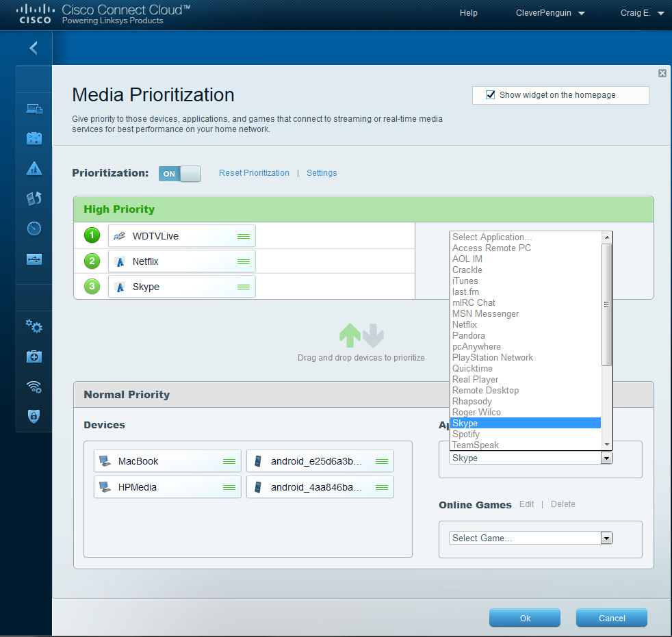Viewport: 672px width, 637px height.
Task: Open the Connectivity gears icon
Action: (34, 326)
